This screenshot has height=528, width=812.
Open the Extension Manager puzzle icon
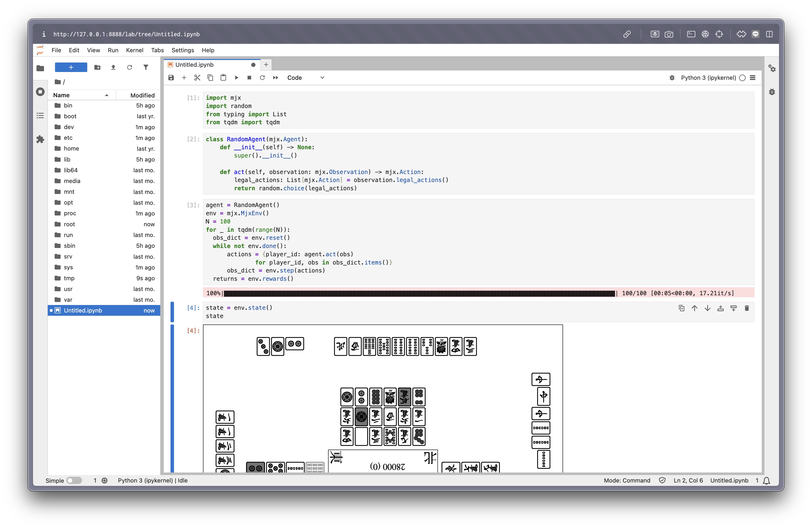[x=40, y=139]
